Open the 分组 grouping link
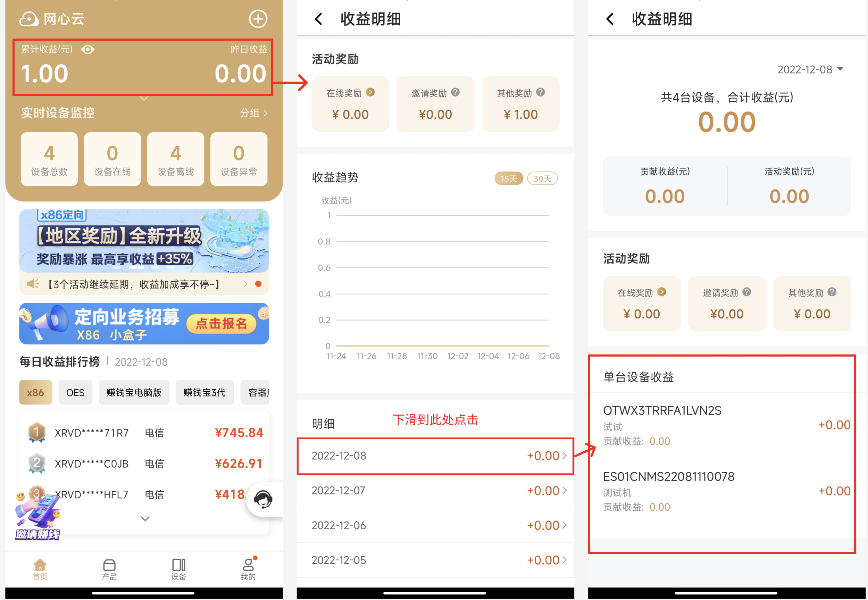Screen dimensions: 868x600 tap(253, 113)
